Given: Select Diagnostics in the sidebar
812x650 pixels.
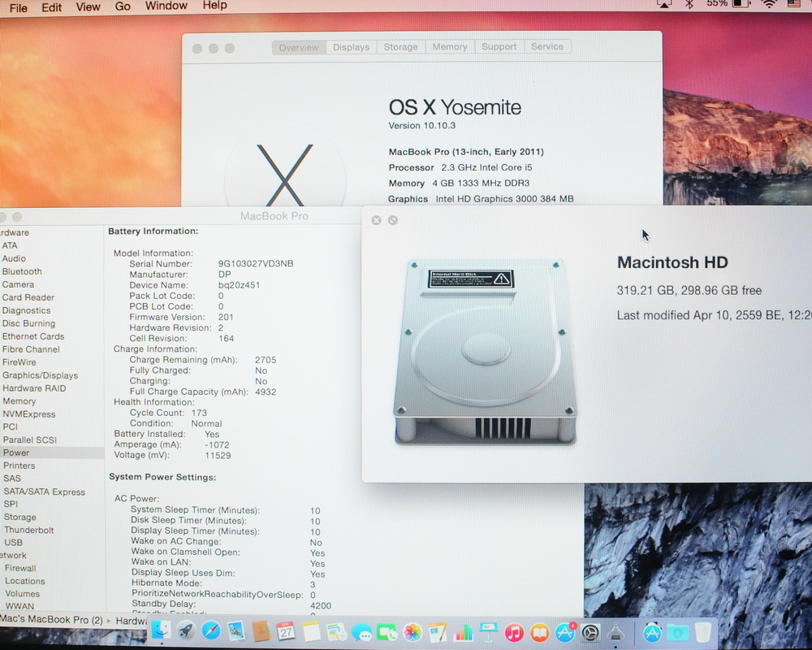Looking at the screenshot, I should tap(27, 310).
